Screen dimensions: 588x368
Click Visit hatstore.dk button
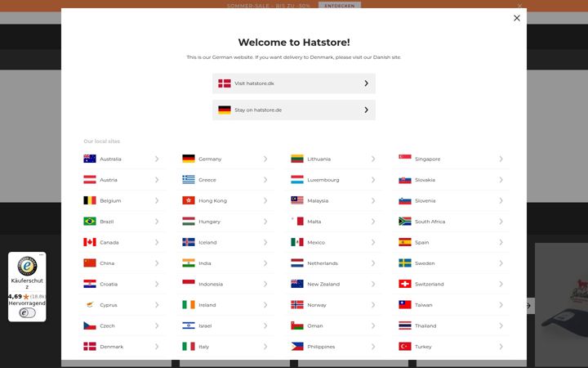point(294,83)
